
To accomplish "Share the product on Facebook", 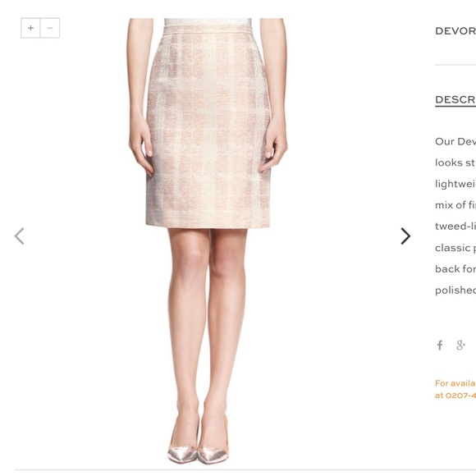I will tap(440, 346).
